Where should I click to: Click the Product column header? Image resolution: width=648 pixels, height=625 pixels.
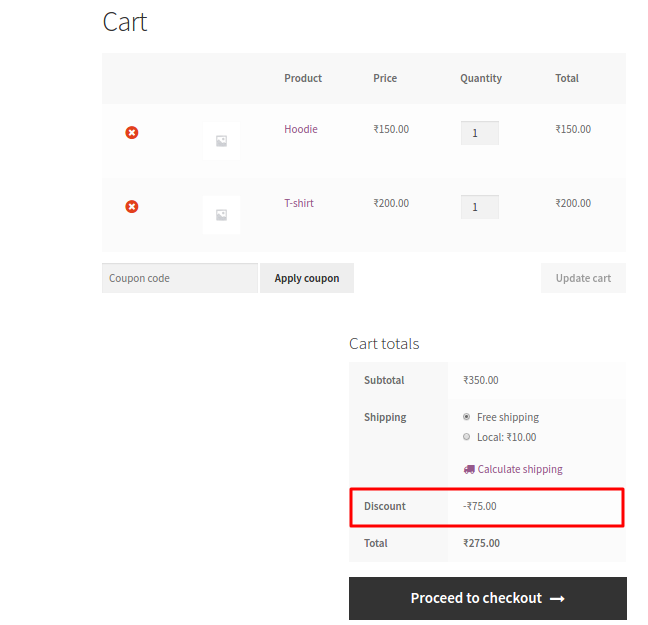[303, 78]
